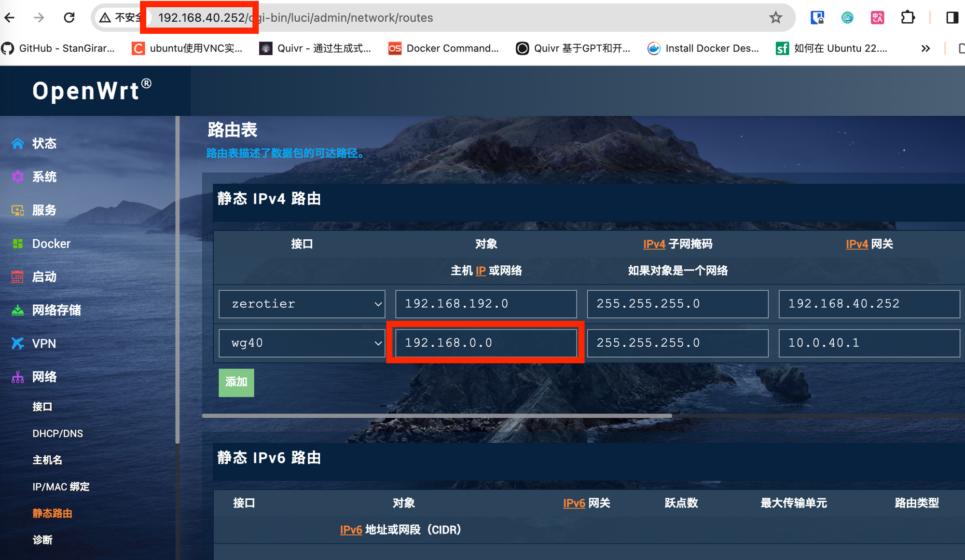Click the green robot extension icon
Viewport: 965px width, 560px height.
[847, 18]
